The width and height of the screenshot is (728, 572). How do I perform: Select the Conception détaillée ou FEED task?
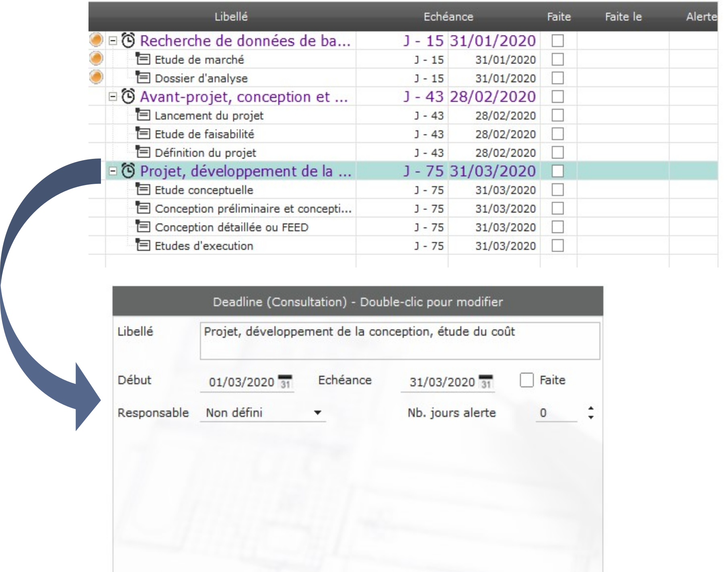click(231, 227)
